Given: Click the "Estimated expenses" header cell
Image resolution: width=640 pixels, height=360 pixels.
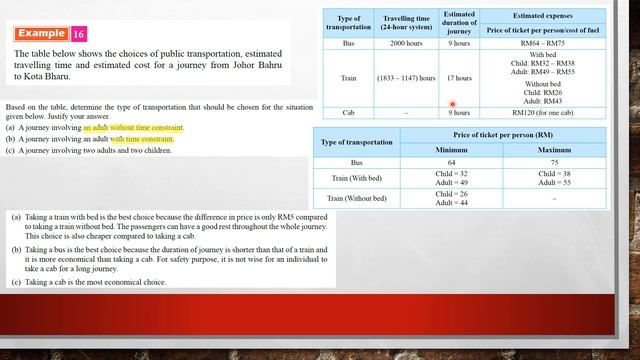Looking at the screenshot, I should 542,16.
